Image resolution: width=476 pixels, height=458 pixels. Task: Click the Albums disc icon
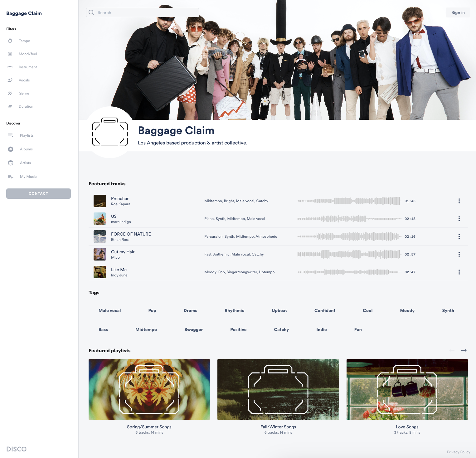click(11, 149)
